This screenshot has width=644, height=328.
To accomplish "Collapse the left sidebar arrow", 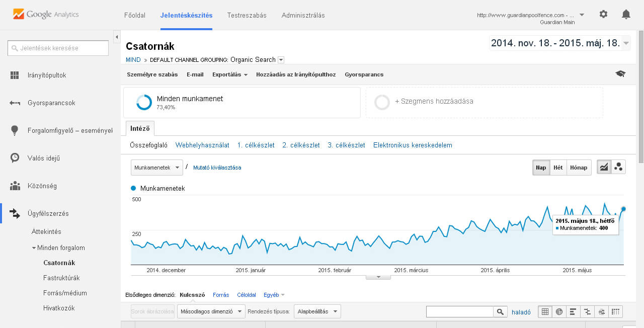I will (x=117, y=37).
